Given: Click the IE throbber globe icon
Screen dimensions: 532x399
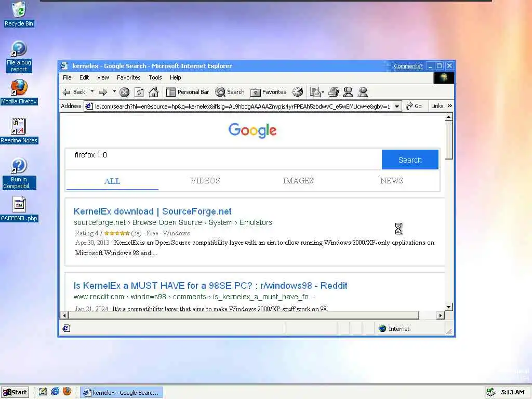Looking at the screenshot, I should click(444, 78).
